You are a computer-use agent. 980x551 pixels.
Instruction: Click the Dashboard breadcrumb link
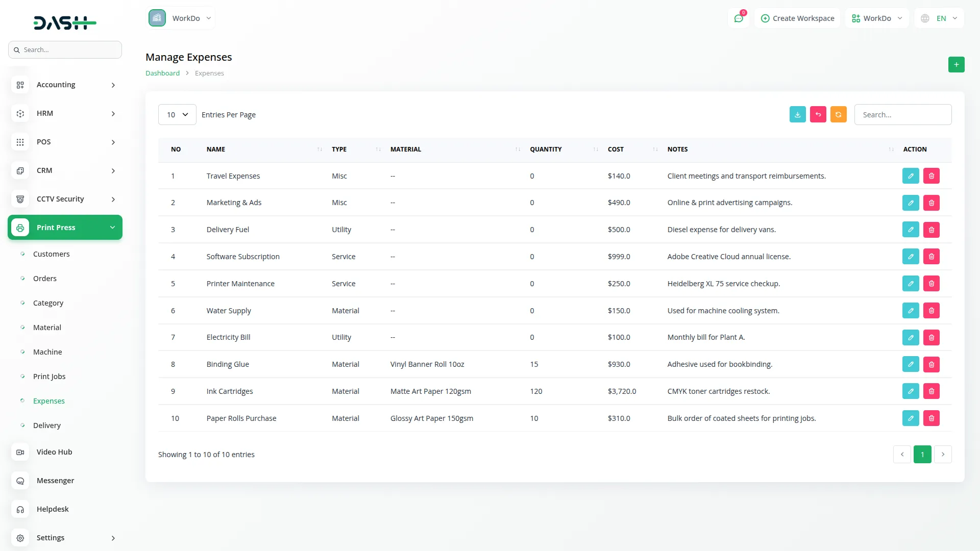click(x=162, y=73)
